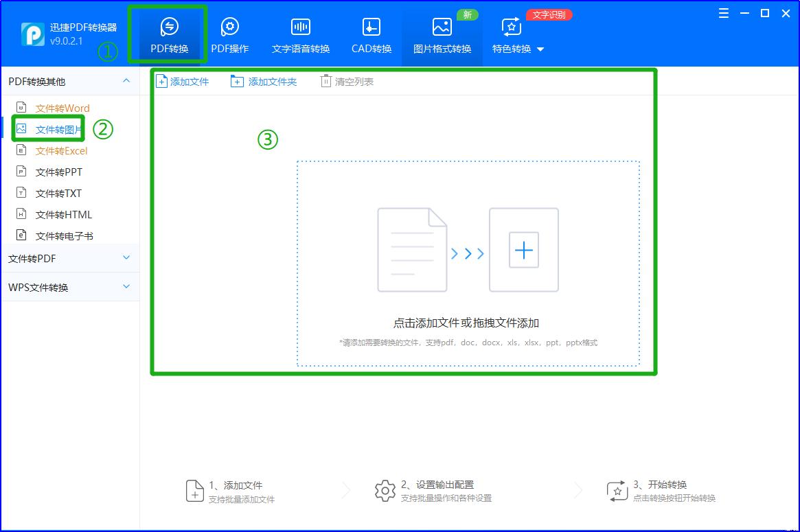Viewport: 800px width, 532px height.
Task: Expand the 文件转PDF section
Action: pos(69,258)
